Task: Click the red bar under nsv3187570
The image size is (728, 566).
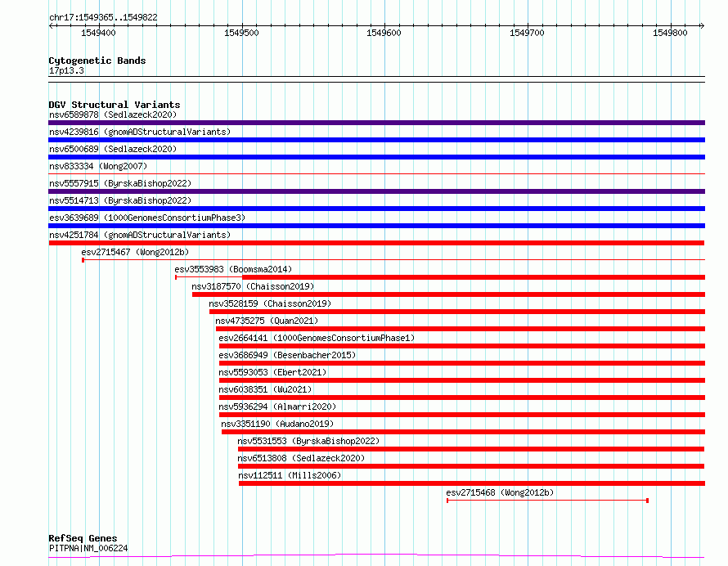Action: tap(448, 294)
